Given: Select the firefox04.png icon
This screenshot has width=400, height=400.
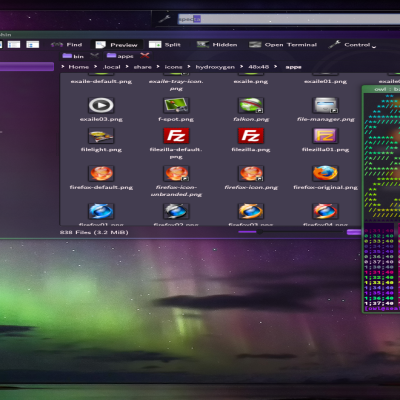Looking at the screenshot, I should 325,211.
